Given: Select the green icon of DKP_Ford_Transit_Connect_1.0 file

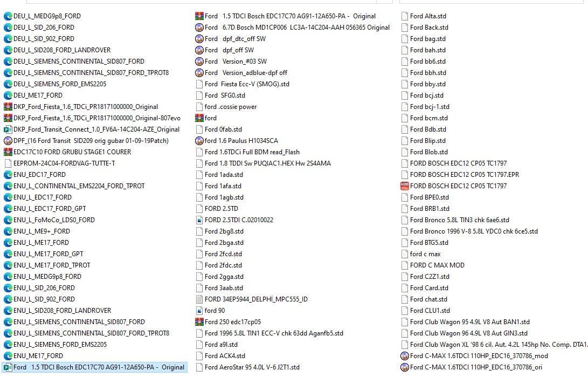Looking at the screenshot, I should 8,129.
